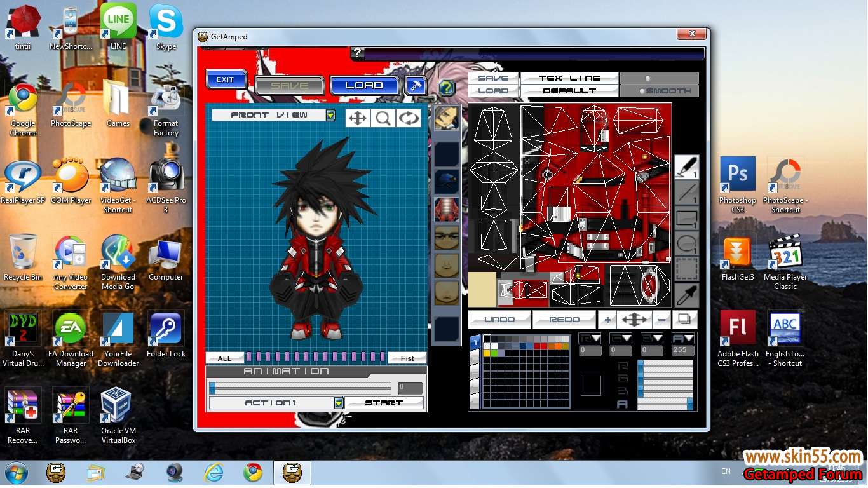Select the blue helmet part thumbnail
This screenshot has height=488, width=868.
point(447,181)
